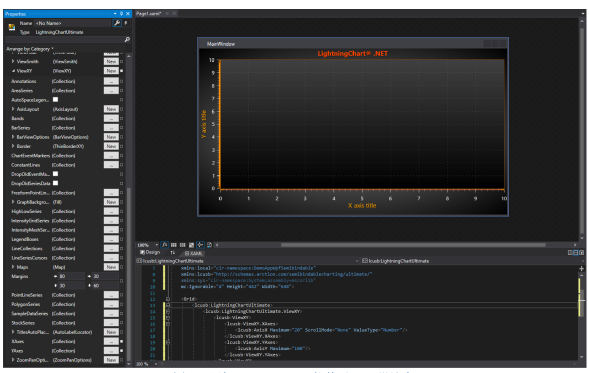Click the New button for AxisLayout
The height and width of the screenshot is (373, 589).
(111, 109)
